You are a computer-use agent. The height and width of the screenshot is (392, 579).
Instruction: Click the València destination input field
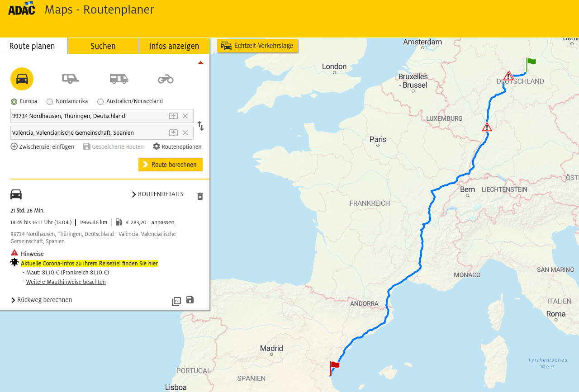coord(89,132)
